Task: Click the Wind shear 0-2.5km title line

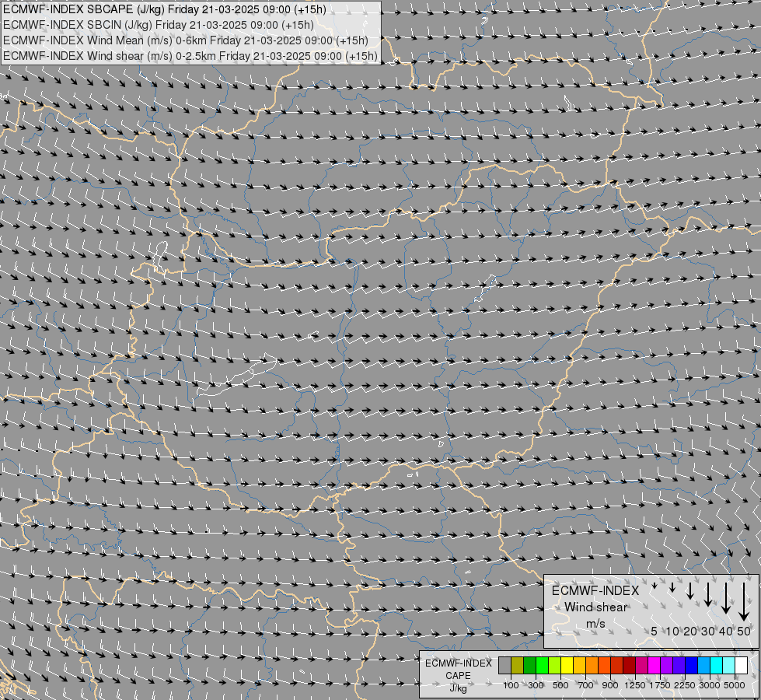Action: (x=190, y=56)
